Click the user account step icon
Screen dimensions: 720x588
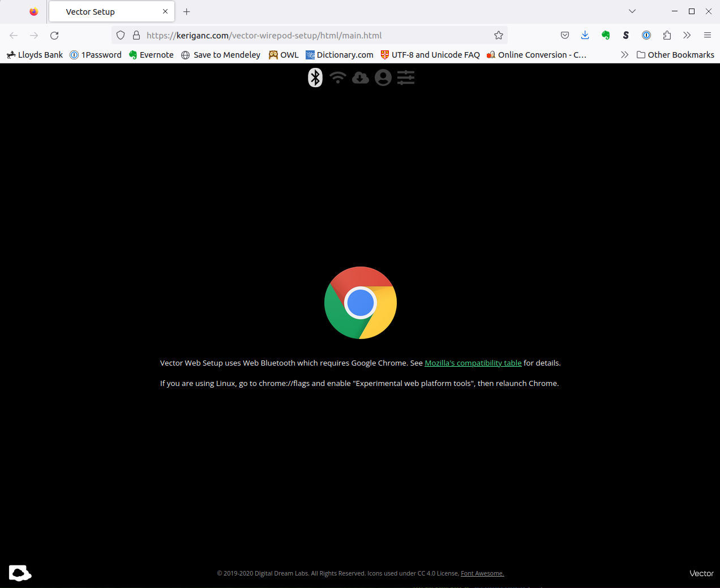click(x=383, y=78)
